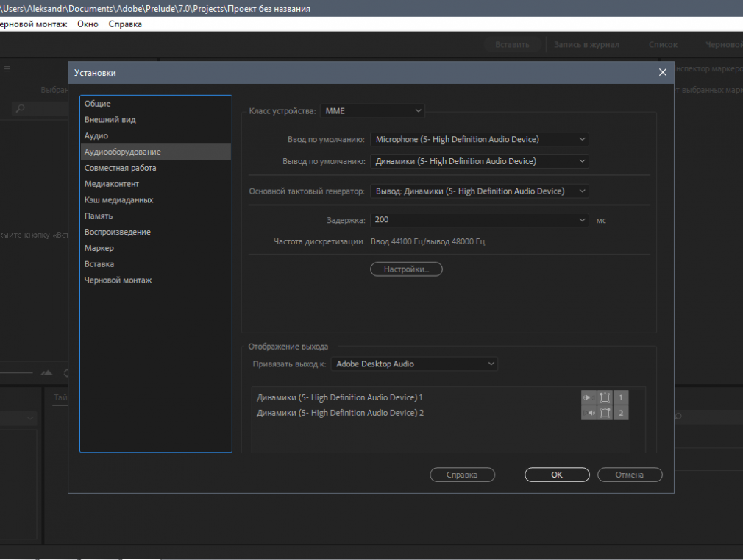Select the Аудио category
Screen dimensions: 743x560
pyautogui.click(x=155, y=135)
